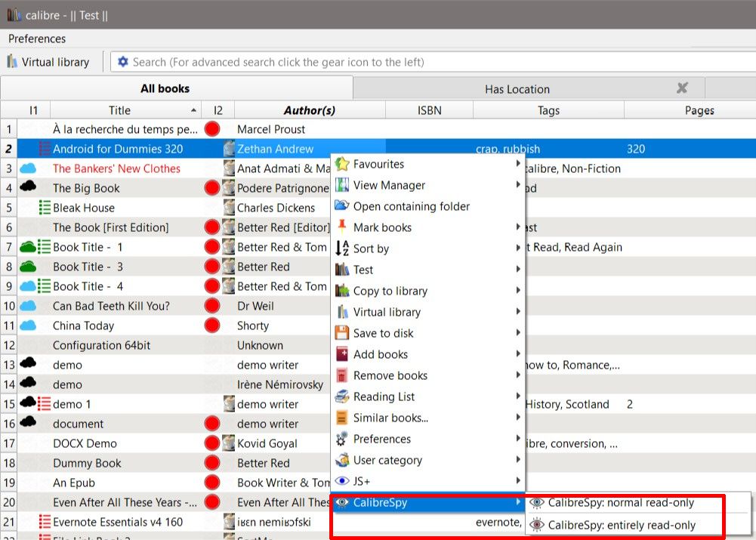Click the I2 column header
The height and width of the screenshot is (540, 756).
(x=218, y=110)
